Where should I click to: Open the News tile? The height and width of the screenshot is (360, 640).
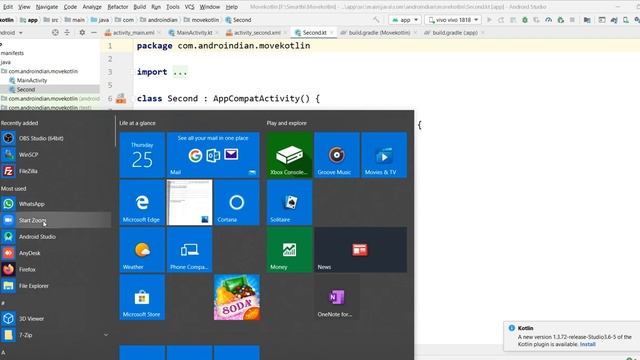click(x=360, y=250)
